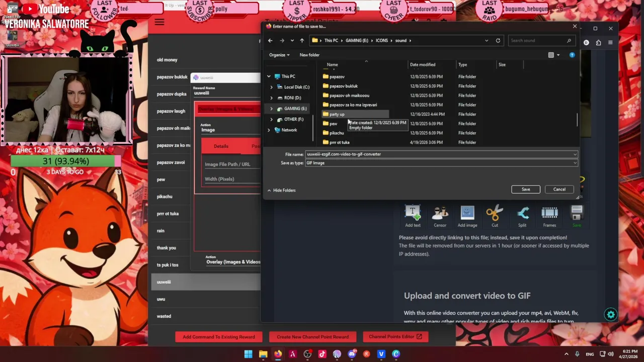Click the Image File Path / URL field
The image size is (644, 362).
coord(231,164)
